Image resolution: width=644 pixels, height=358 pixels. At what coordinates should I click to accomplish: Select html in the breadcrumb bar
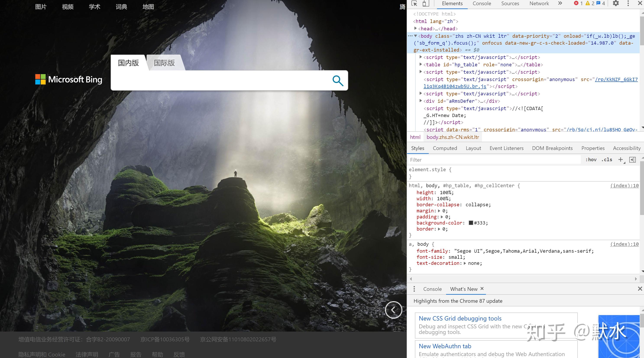coord(415,137)
